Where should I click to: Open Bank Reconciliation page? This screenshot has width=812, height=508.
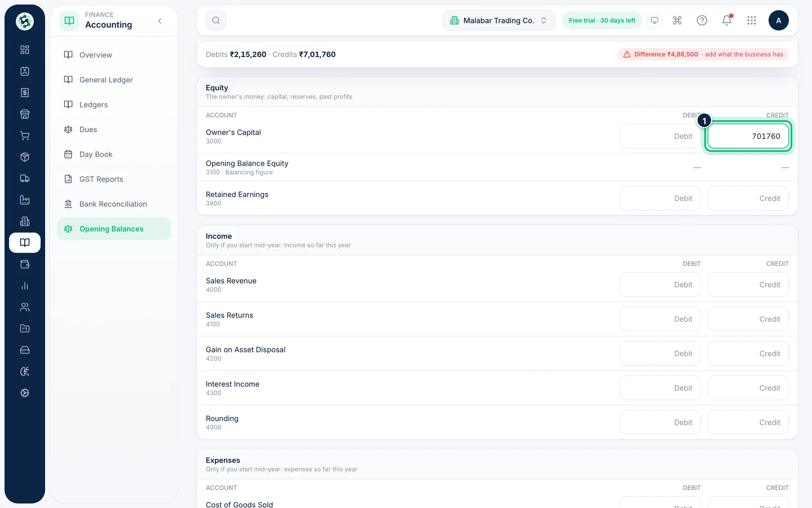pos(114,204)
